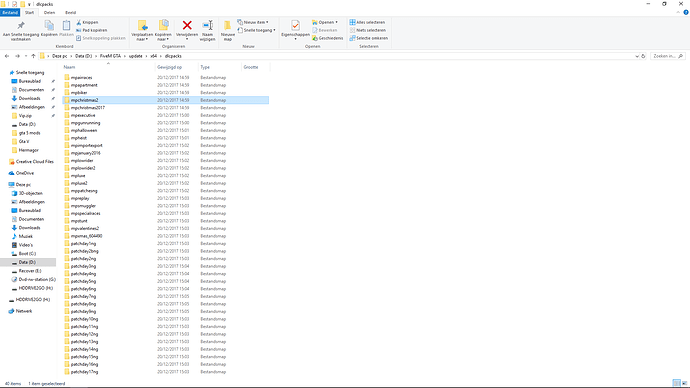The width and height of the screenshot is (690, 388).
Task: Click the Naam wijzigen rename icon
Action: tap(207, 26)
